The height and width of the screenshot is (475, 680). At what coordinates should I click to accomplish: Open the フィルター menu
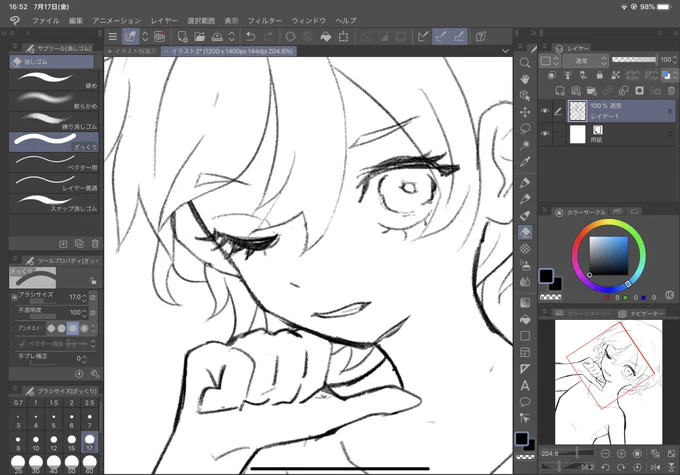click(x=265, y=20)
